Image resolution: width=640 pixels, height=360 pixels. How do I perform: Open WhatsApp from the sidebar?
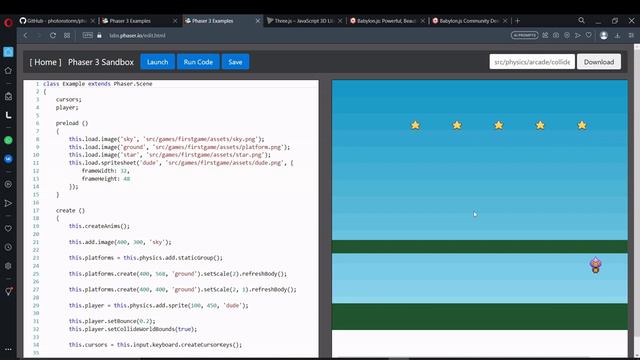click(x=8, y=140)
